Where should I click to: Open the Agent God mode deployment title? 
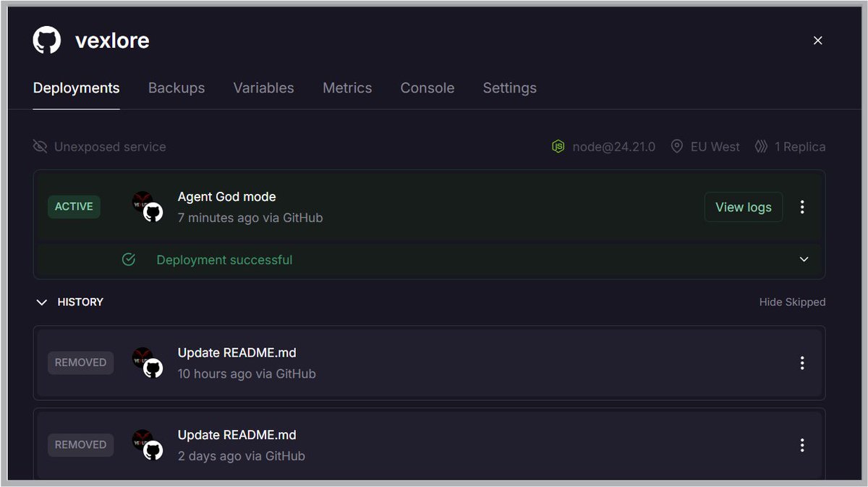[x=227, y=197]
